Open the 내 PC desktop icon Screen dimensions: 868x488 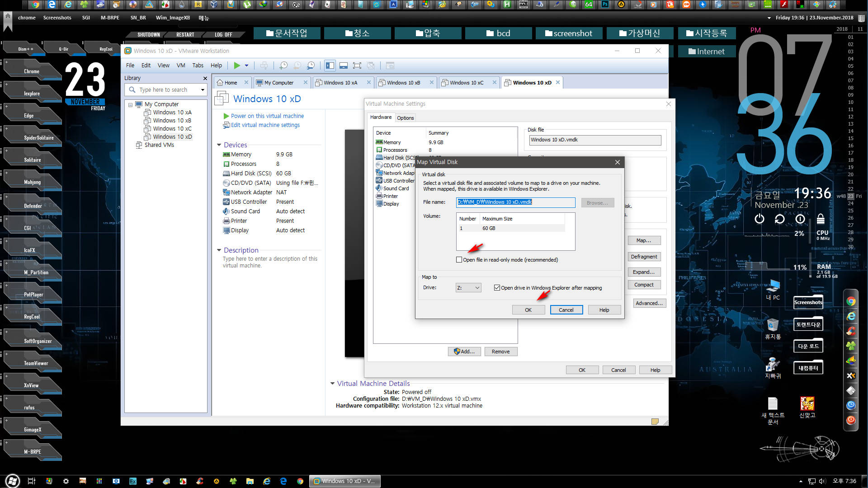[x=773, y=290]
